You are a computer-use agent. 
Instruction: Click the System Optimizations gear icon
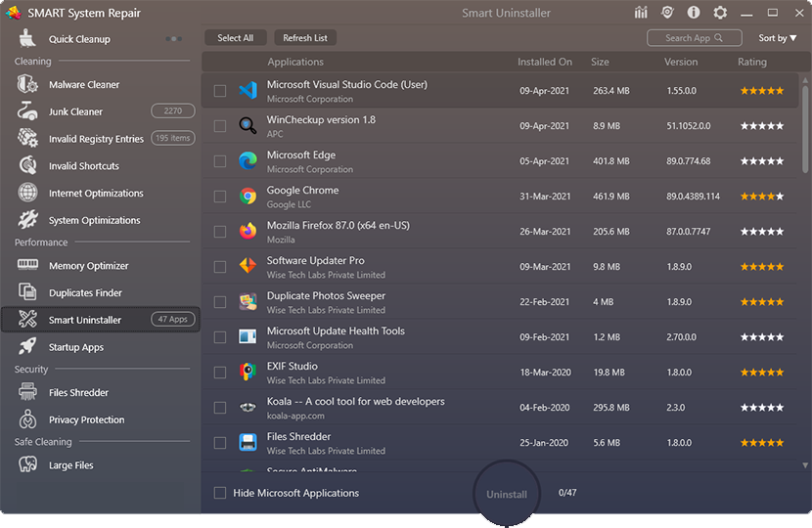(x=27, y=219)
